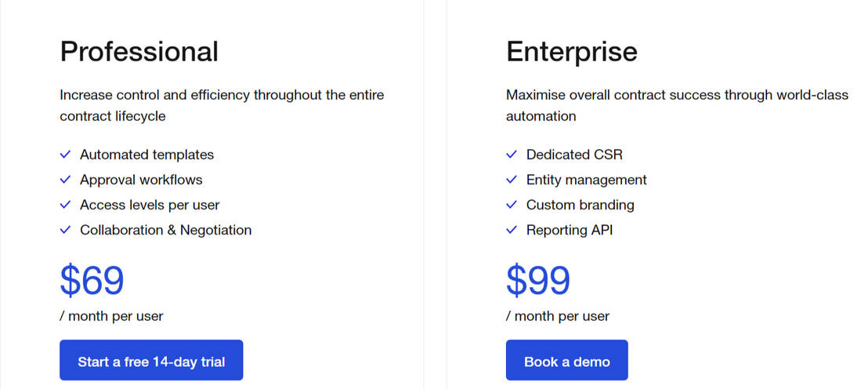
Task: Click checkmark next to Reporting API
Action: pos(512,230)
